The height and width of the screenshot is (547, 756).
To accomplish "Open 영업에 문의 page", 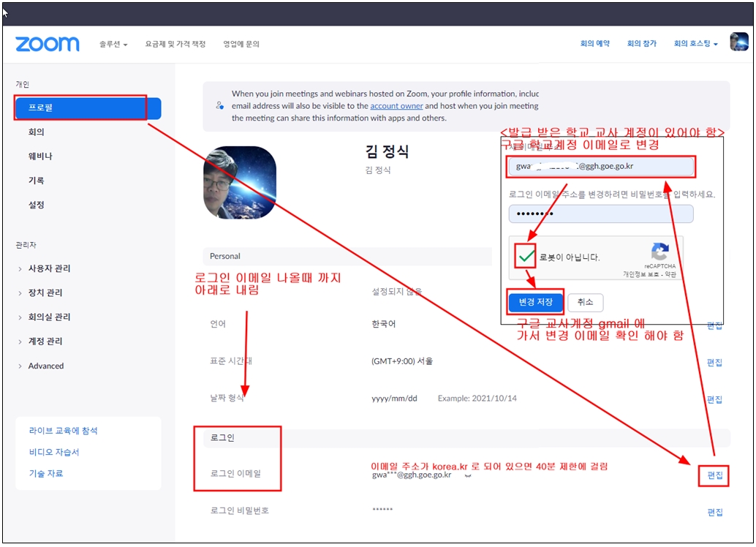I will pos(241,44).
